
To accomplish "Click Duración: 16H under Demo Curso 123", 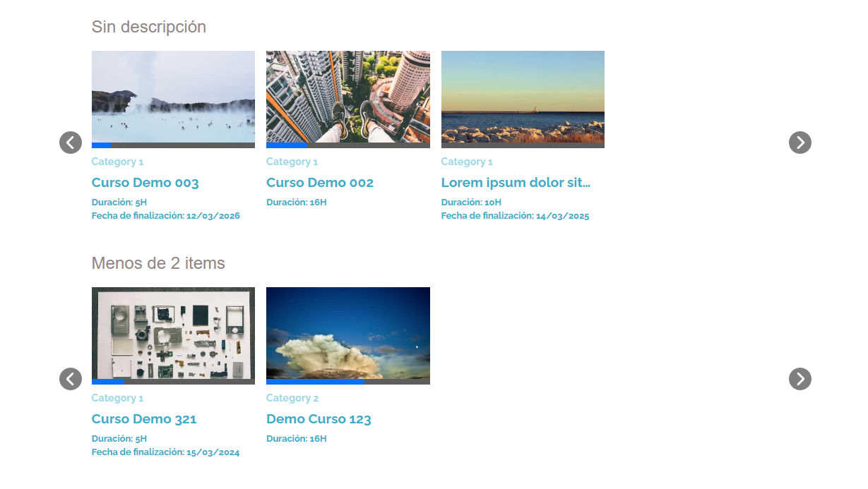I will click(x=297, y=439).
